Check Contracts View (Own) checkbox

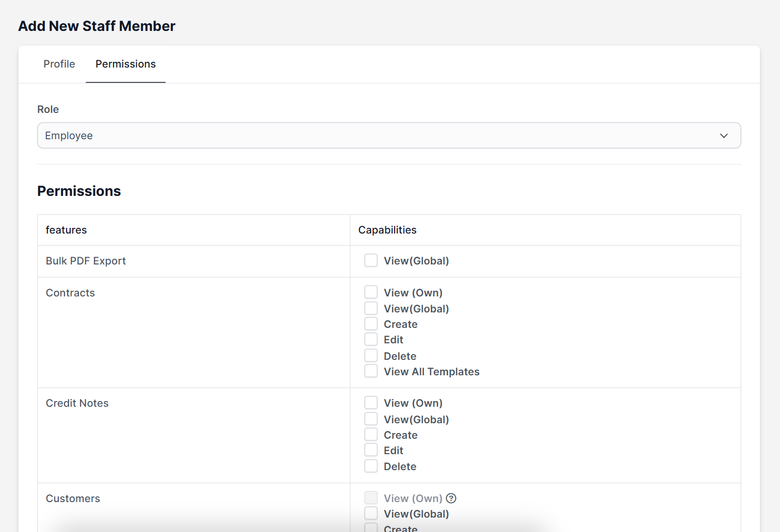point(371,292)
